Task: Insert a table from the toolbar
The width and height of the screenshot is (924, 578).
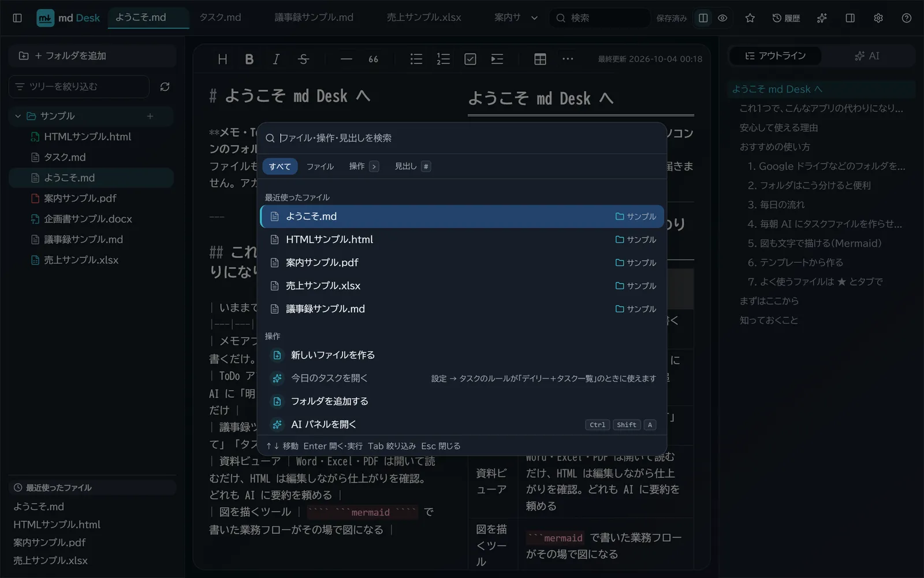Action: pos(541,59)
